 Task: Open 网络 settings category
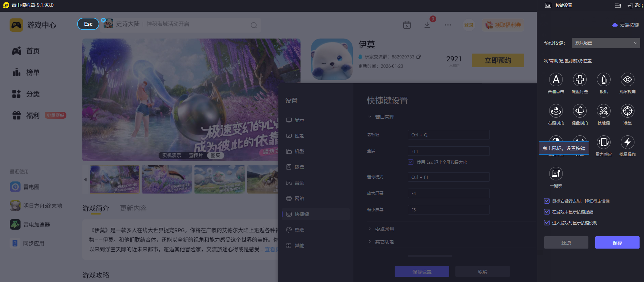pos(316,198)
